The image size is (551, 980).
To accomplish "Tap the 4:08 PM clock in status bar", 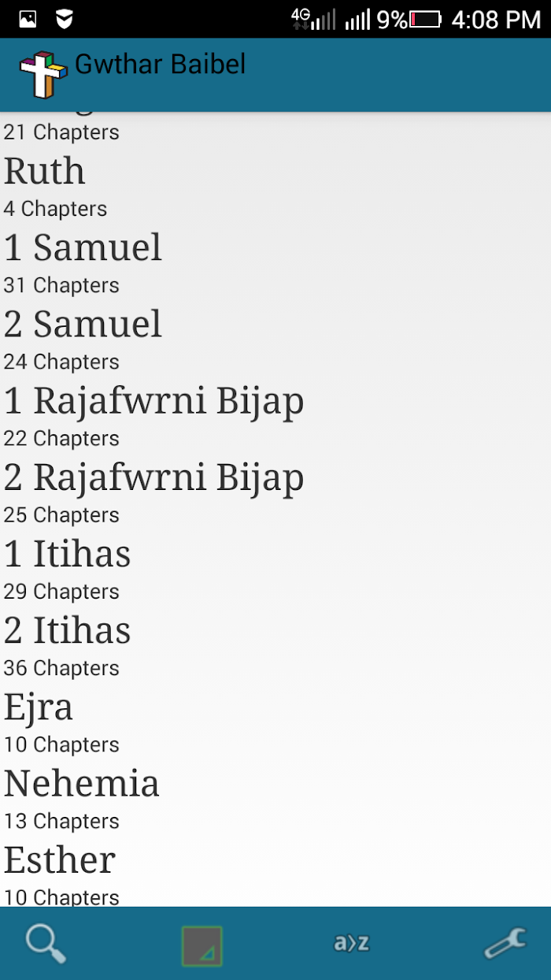I will [496, 20].
